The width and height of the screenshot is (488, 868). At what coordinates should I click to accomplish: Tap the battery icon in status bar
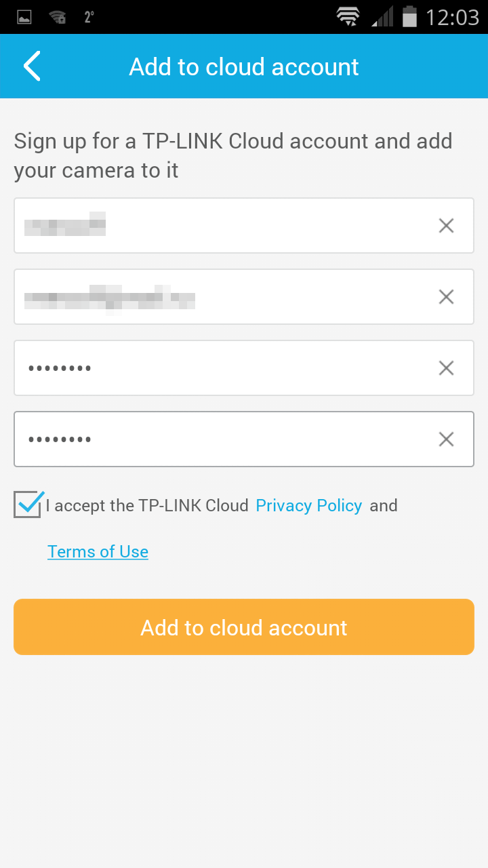[x=409, y=16]
